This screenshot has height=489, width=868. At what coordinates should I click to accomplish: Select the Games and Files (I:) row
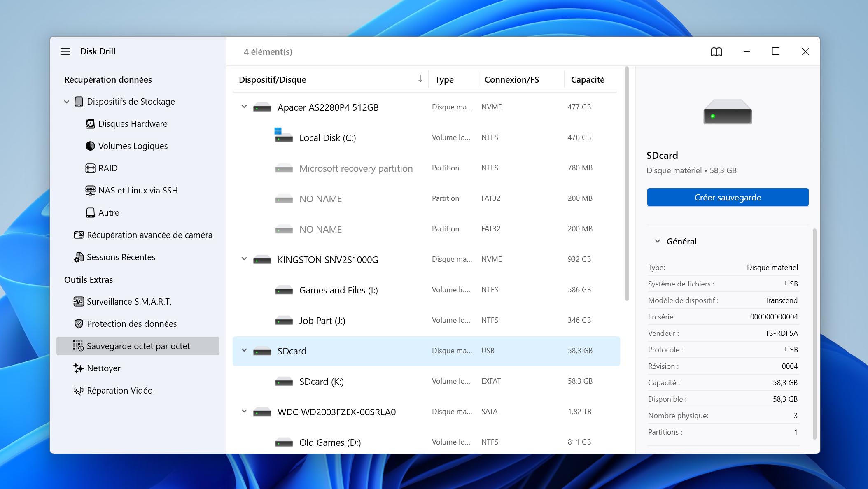pyautogui.click(x=426, y=290)
